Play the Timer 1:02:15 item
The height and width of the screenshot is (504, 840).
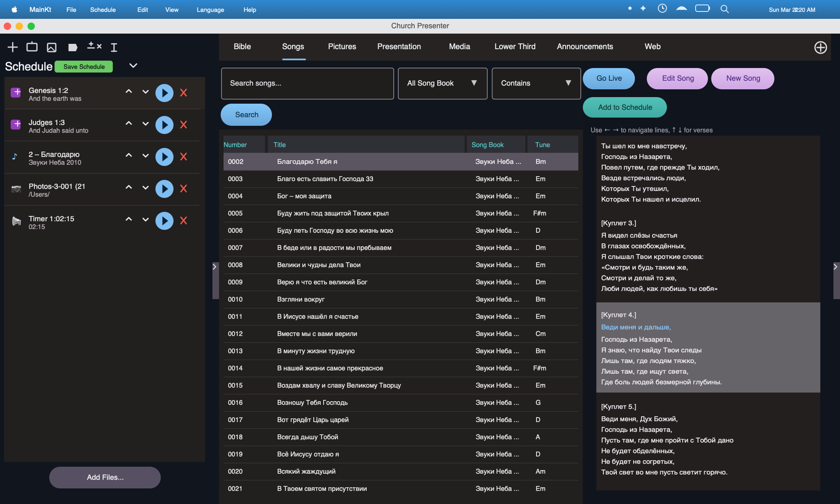(164, 221)
